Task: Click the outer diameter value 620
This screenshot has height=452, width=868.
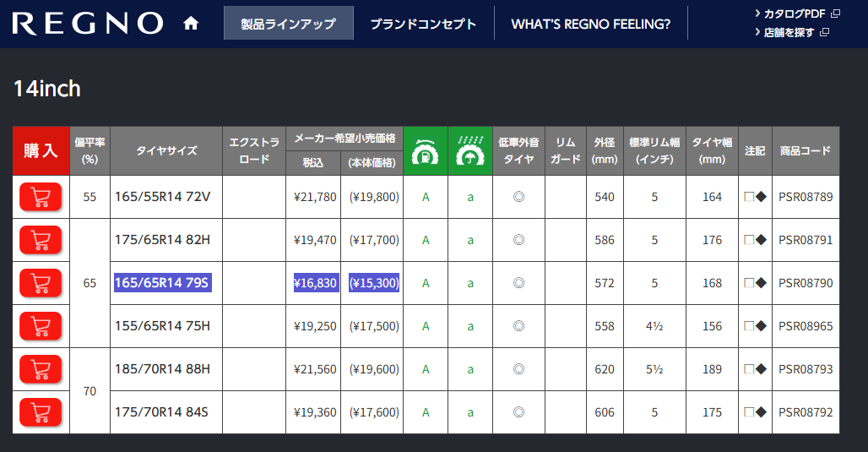Action: click(x=605, y=369)
